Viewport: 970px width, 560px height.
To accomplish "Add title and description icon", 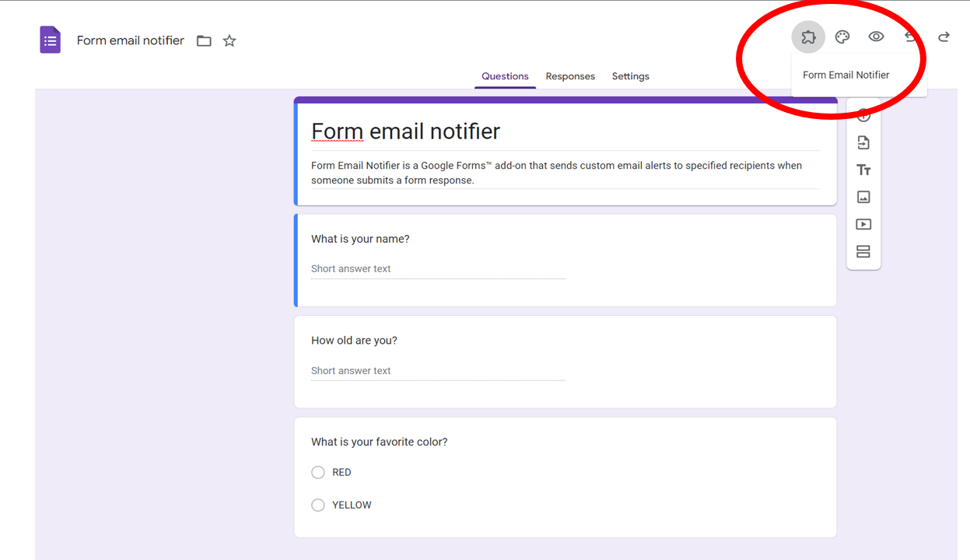I will click(x=863, y=170).
